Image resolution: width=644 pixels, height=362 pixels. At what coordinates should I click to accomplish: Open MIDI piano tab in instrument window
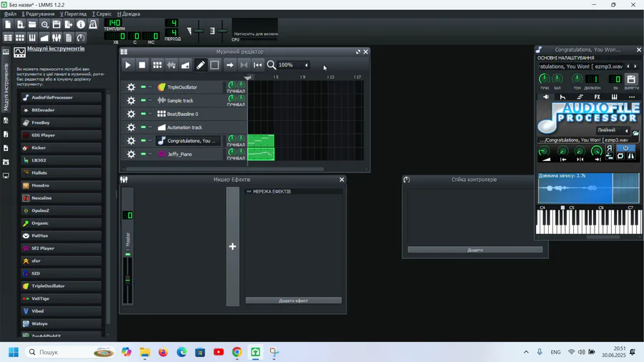coord(615,97)
